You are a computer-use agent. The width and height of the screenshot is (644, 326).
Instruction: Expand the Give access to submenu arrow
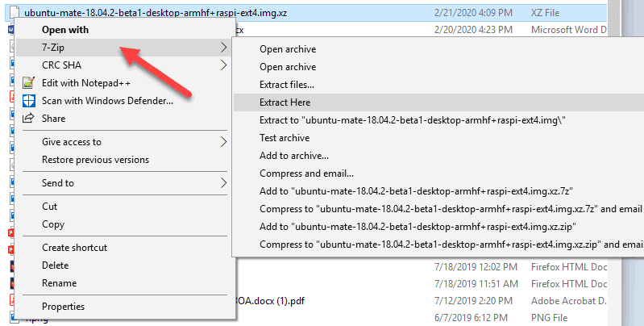(223, 142)
